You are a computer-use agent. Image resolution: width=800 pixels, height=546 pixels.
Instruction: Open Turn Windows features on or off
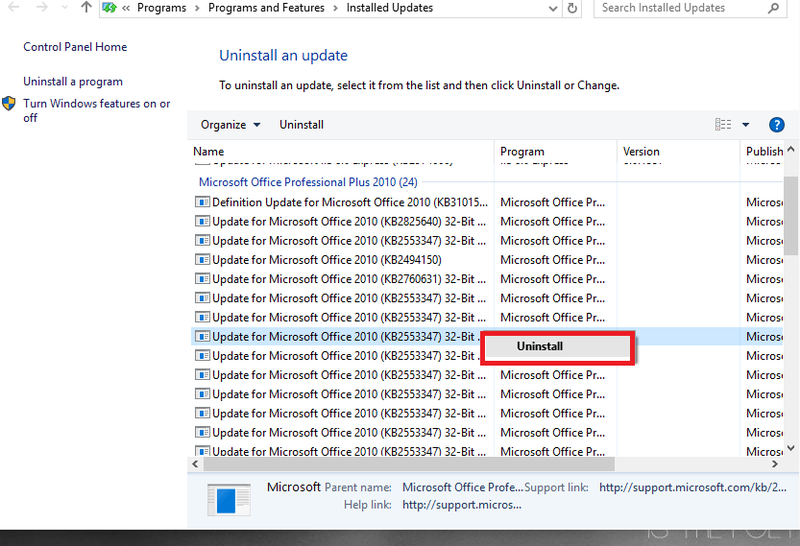pos(96,110)
